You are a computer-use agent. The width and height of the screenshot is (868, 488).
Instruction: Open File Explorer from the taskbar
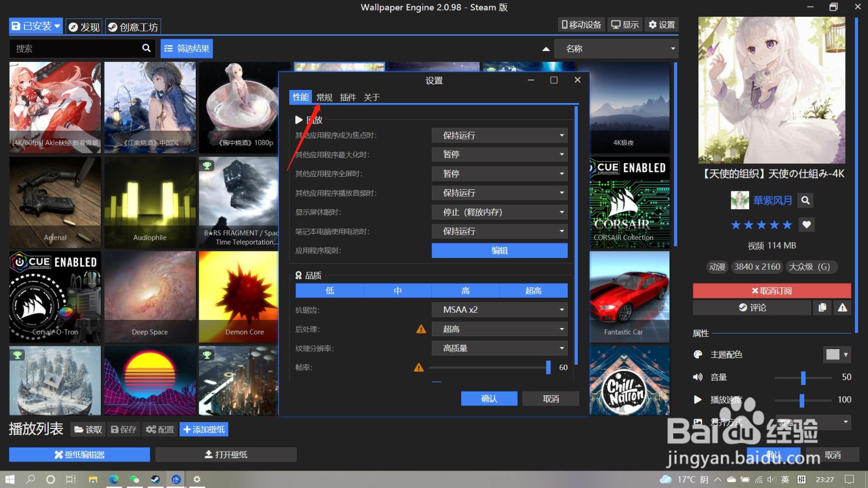[x=93, y=479]
